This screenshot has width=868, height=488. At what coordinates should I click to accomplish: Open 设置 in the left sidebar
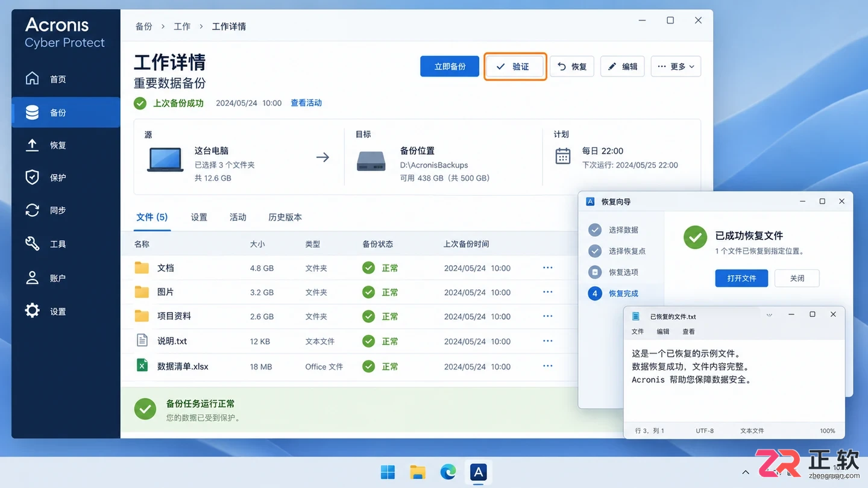click(66, 311)
